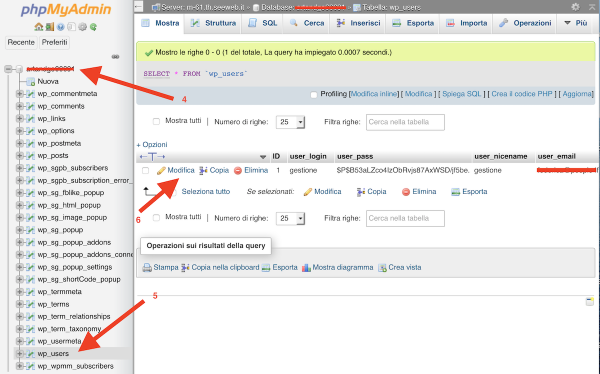600x374 pixels.
Task: Click the Spiega SQL link
Action: tap(461, 94)
